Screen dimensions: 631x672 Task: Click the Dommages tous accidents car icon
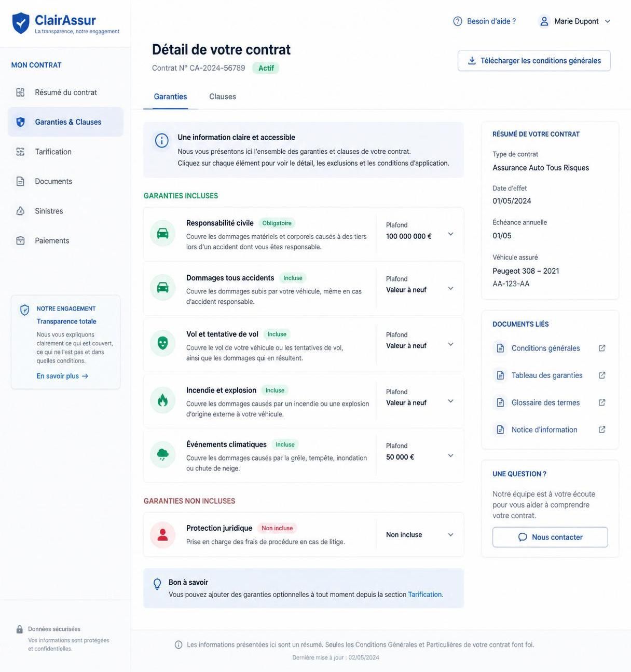[x=162, y=287]
